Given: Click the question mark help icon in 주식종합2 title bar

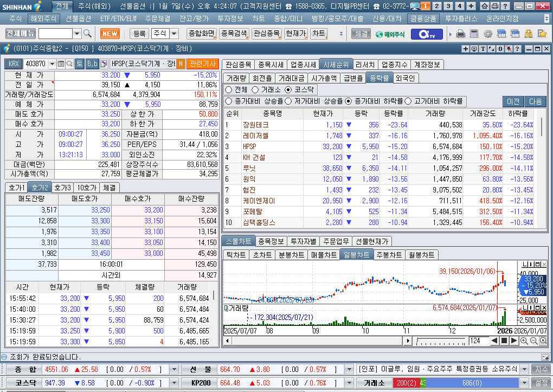Looking at the screenshot, I should [517, 49].
